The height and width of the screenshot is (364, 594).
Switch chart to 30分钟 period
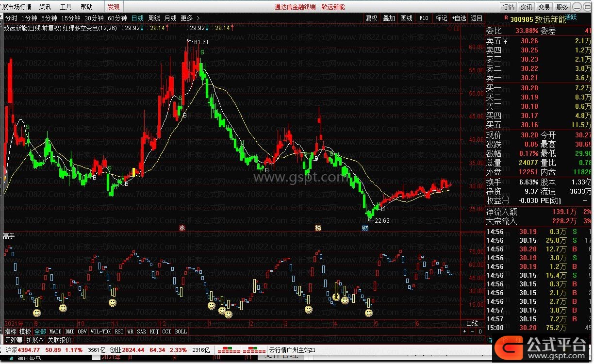[x=94, y=18]
